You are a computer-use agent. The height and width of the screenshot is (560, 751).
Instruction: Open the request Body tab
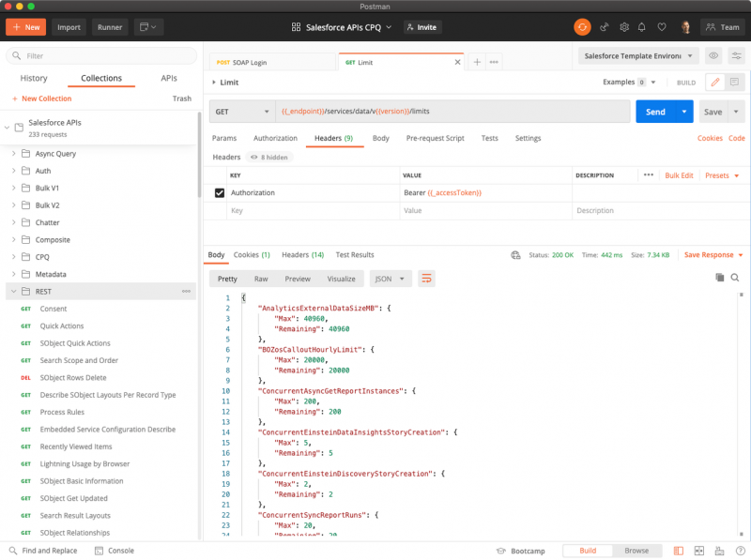coord(381,138)
